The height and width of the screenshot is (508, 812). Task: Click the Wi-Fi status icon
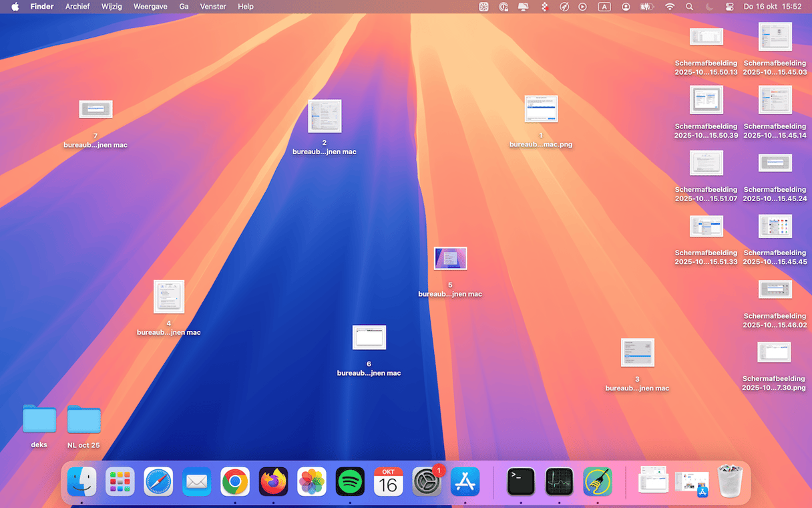(x=670, y=7)
